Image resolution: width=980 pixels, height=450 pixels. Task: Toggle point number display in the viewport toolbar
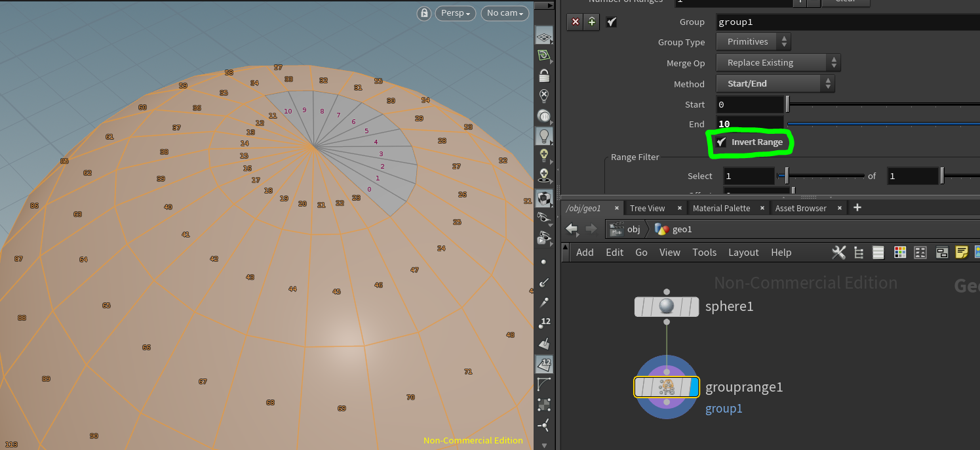(544, 321)
